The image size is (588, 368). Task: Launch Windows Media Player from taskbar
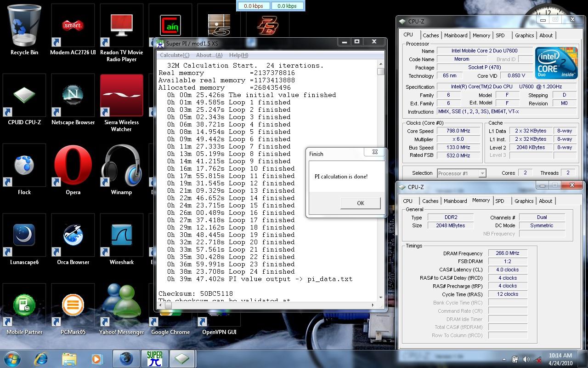click(x=96, y=358)
